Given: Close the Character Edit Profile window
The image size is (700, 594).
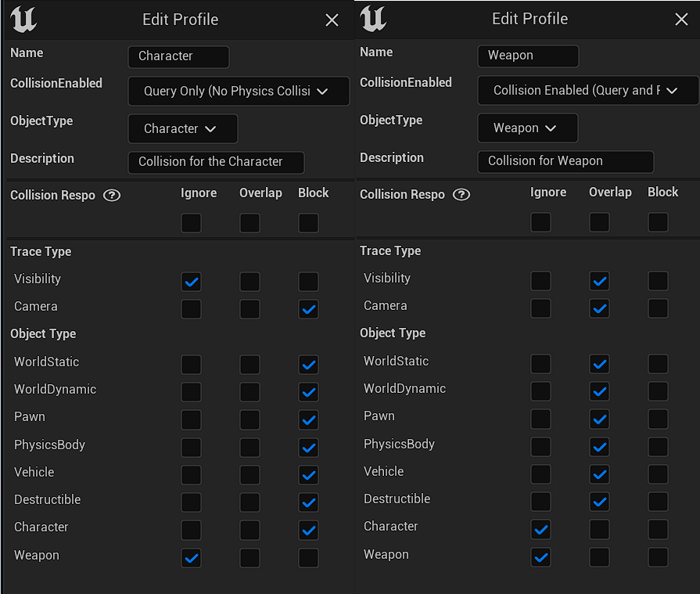Looking at the screenshot, I should pos(332,20).
